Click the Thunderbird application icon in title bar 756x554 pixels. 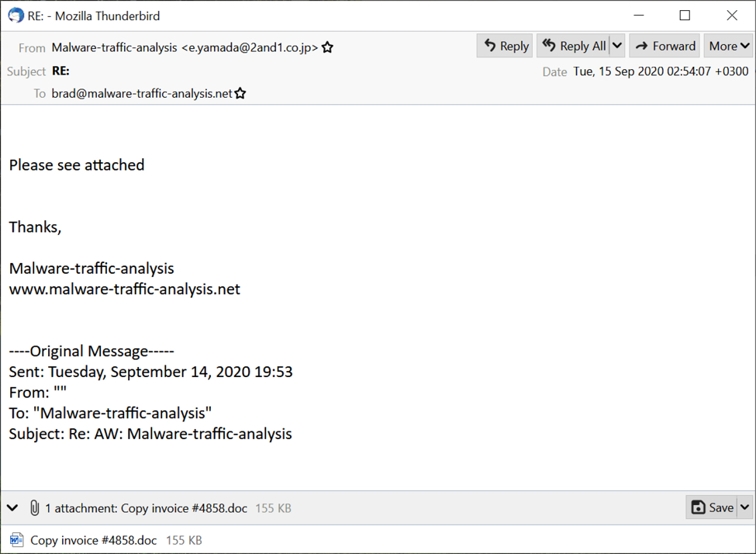tap(16, 16)
